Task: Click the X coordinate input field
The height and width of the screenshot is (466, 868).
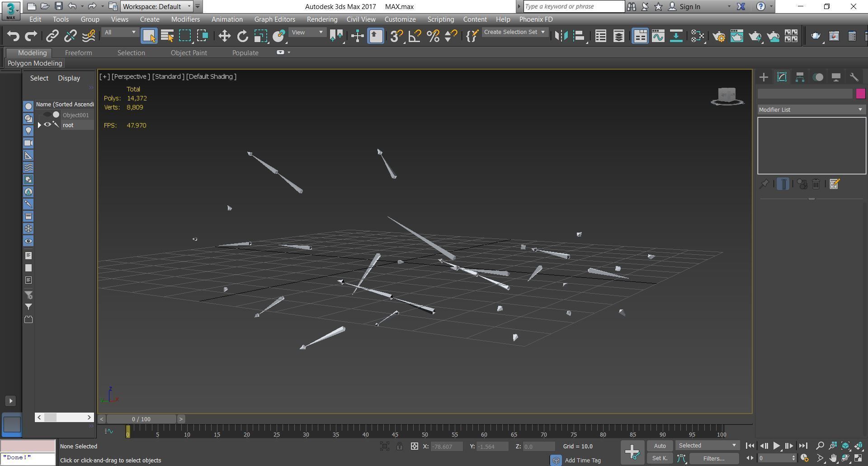Action: click(x=447, y=447)
